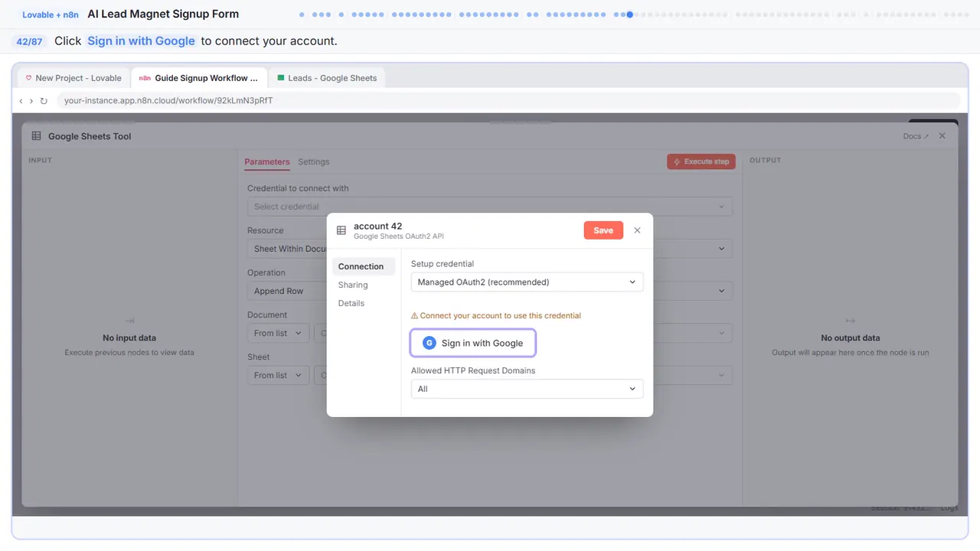Click the No output data message

pyautogui.click(x=850, y=337)
